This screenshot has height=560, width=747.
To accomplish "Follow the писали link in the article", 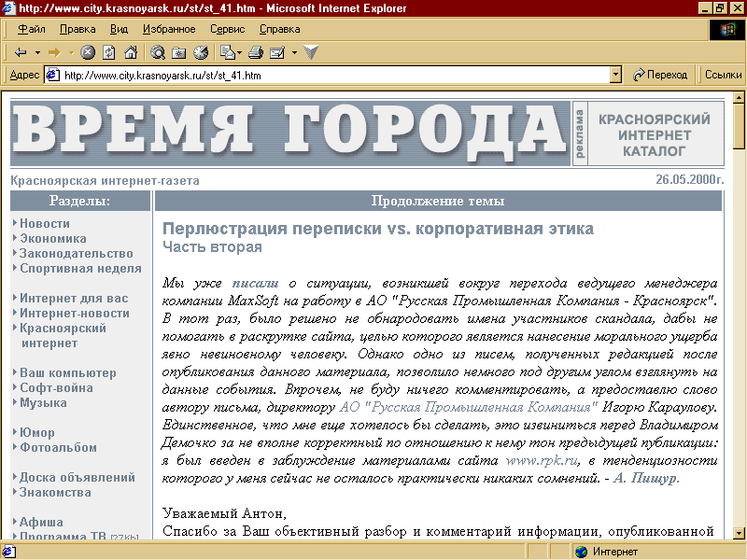I will tap(255, 284).
